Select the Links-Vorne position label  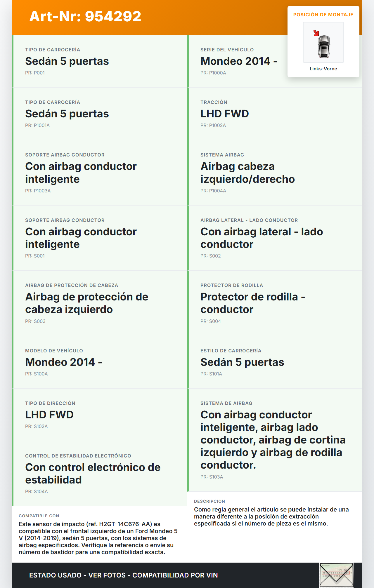click(x=323, y=69)
